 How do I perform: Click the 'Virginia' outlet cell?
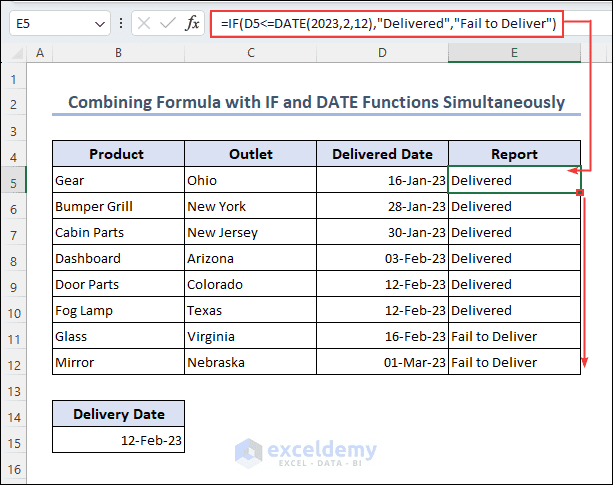click(x=251, y=336)
